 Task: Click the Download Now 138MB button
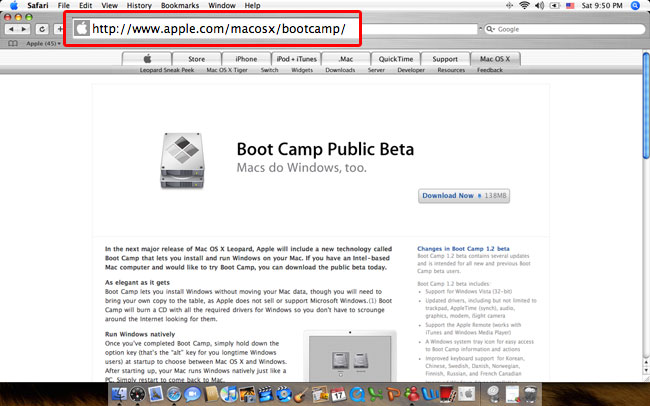(464, 196)
